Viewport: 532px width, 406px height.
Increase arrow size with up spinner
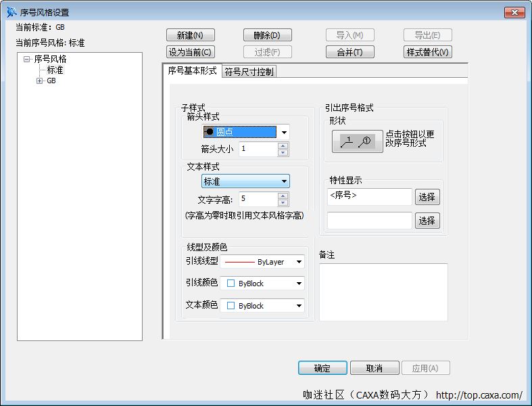[x=283, y=145]
